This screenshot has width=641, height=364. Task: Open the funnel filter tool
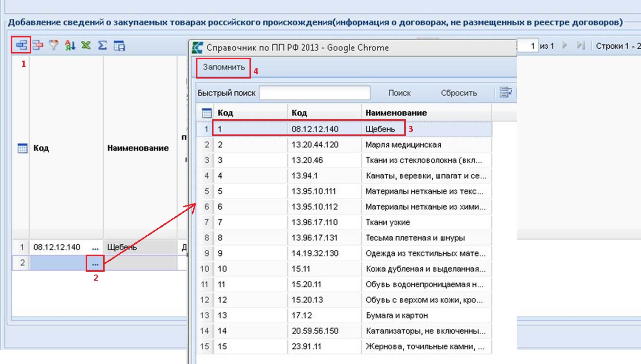pyautogui.click(x=54, y=45)
